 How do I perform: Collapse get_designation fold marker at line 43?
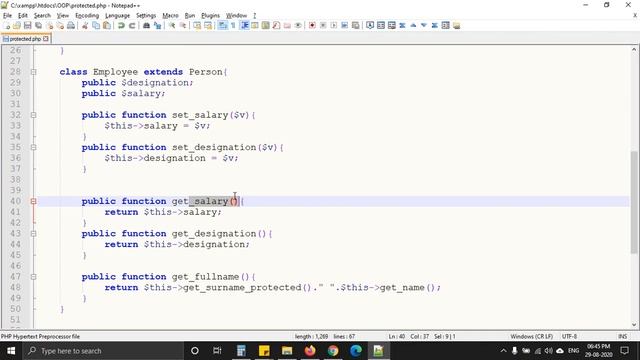(33, 233)
